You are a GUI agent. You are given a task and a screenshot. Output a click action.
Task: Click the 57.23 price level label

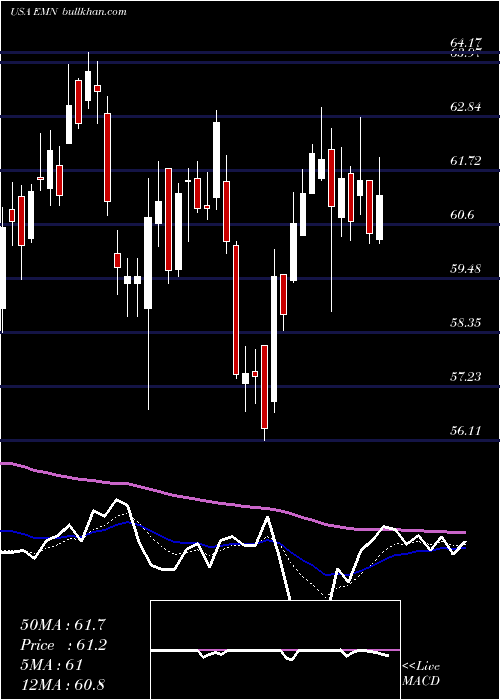pyautogui.click(x=466, y=377)
